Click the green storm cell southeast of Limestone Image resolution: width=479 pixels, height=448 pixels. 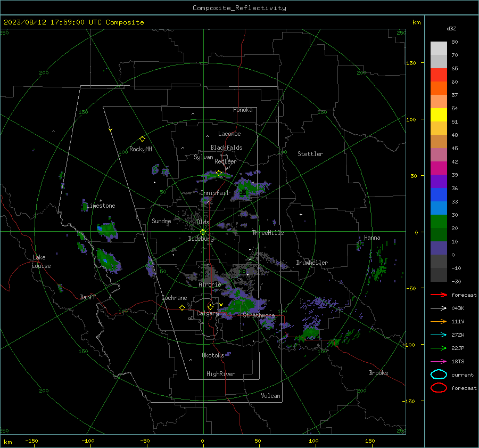coord(107,230)
